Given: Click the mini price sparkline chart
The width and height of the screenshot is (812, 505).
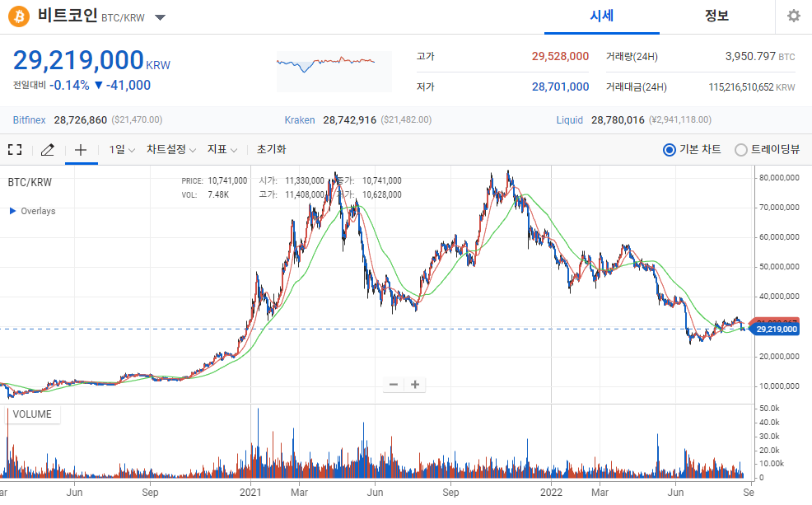Looking at the screenshot, I should [334, 72].
